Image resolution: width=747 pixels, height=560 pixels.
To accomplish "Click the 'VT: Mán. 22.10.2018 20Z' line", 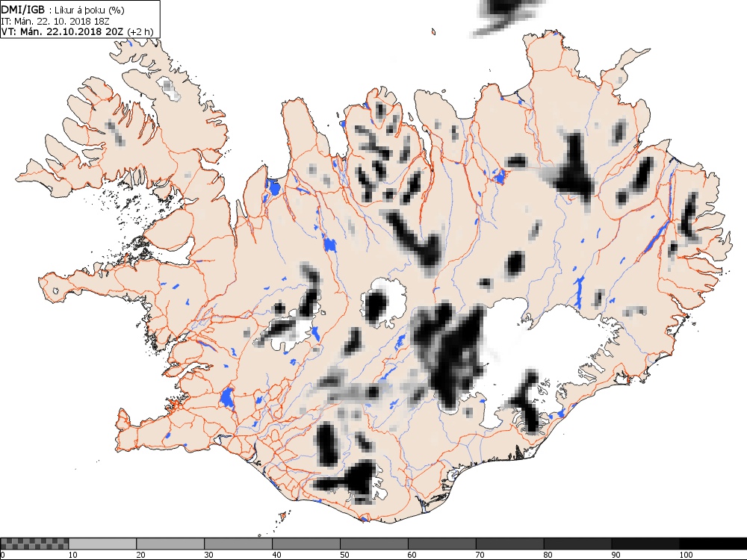I will tap(63, 31).
